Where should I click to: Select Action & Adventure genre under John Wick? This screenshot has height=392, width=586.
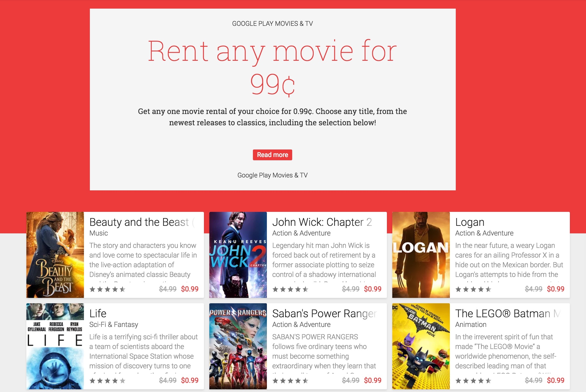coord(301,233)
